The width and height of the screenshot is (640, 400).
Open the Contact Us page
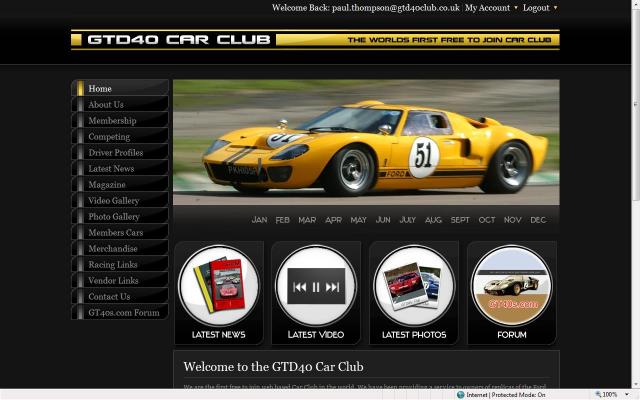[x=120, y=296]
